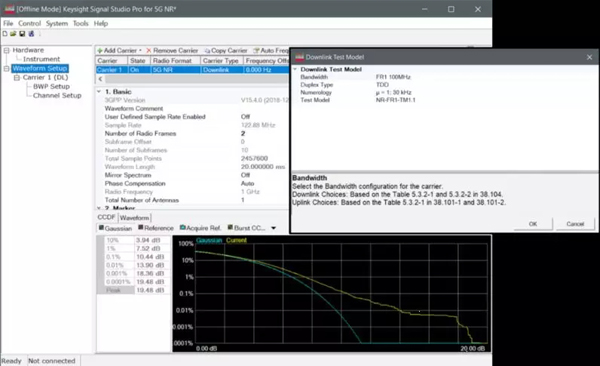
Task: Confirm the Downlink Test Model with OK
Action: pos(533,224)
